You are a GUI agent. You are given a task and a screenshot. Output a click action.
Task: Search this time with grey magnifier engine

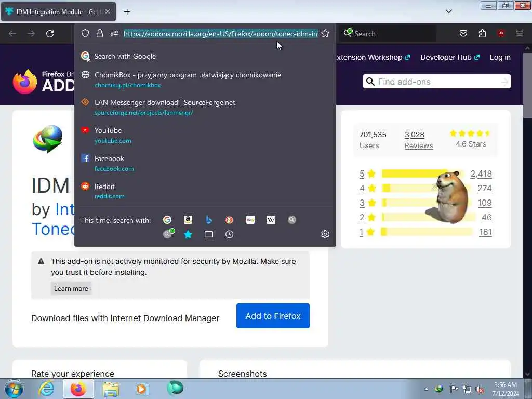tap(292, 220)
